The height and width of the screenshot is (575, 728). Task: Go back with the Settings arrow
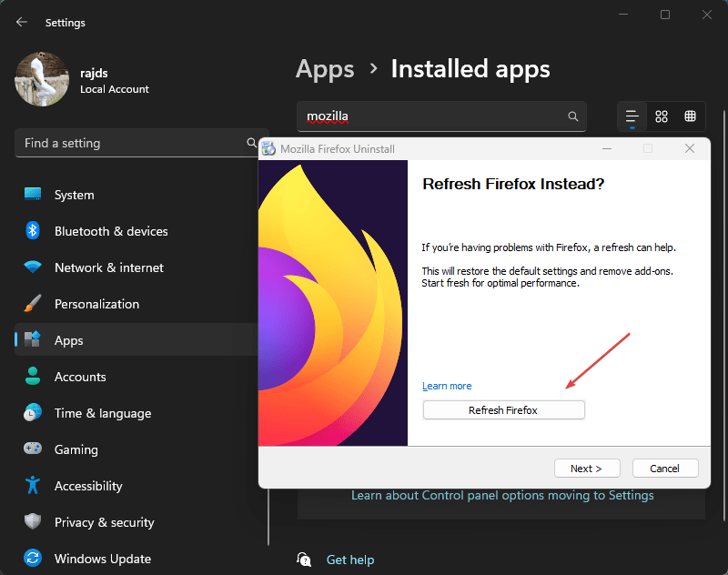click(x=21, y=22)
